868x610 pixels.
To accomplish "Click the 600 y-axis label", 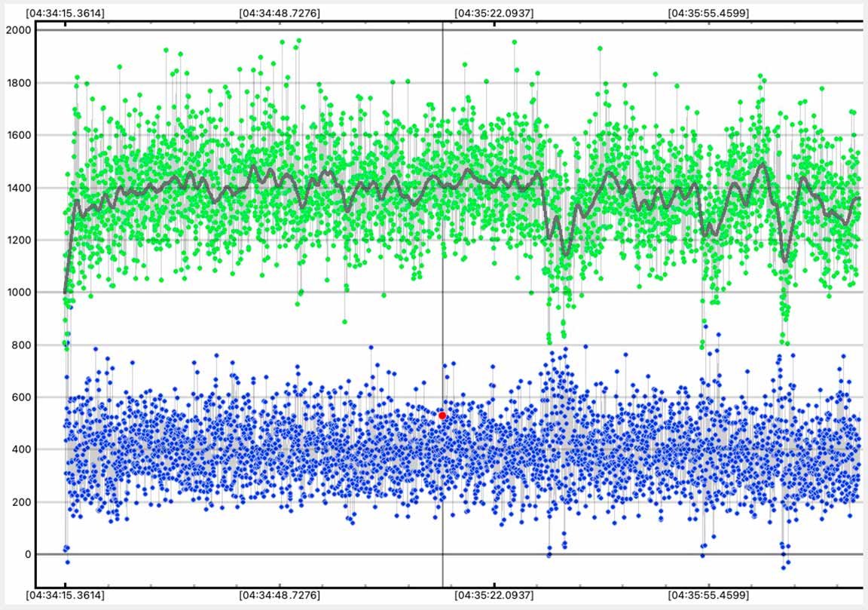I will tap(20, 397).
